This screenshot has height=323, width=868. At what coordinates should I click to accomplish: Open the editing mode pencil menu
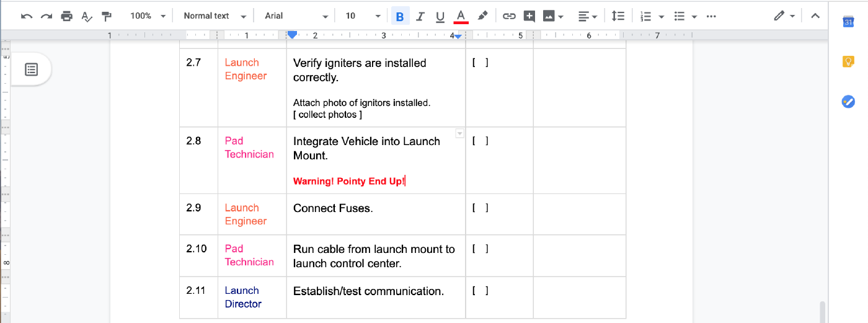point(784,16)
